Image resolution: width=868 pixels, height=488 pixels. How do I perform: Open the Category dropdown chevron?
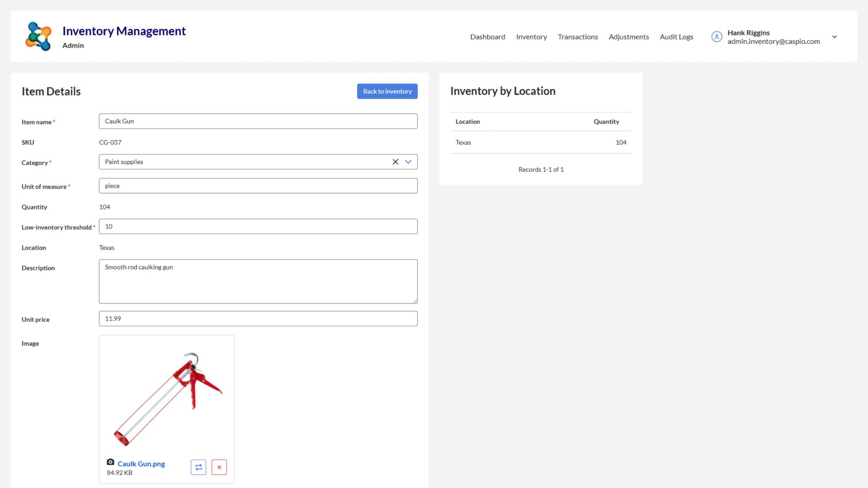click(x=408, y=162)
